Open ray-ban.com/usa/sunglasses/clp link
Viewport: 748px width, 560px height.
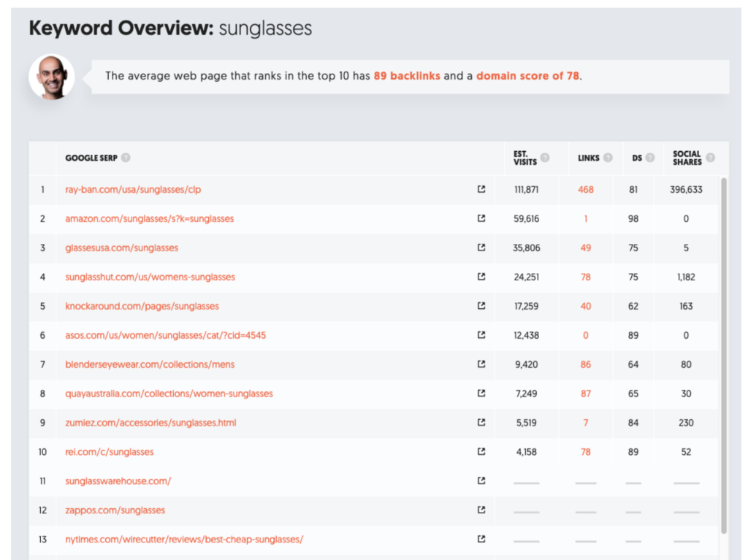133,189
